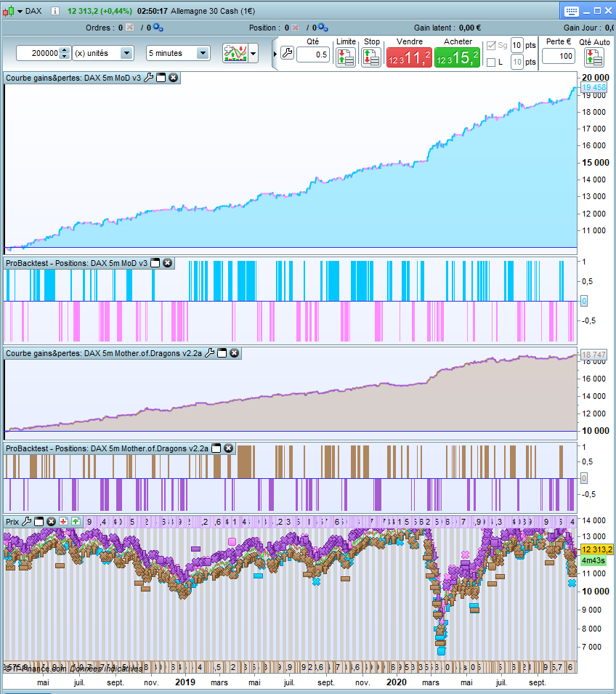Open the Ordres gear settings icon
Image resolution: width=616 pixels, height=694 pixels.
pos(158,28)
